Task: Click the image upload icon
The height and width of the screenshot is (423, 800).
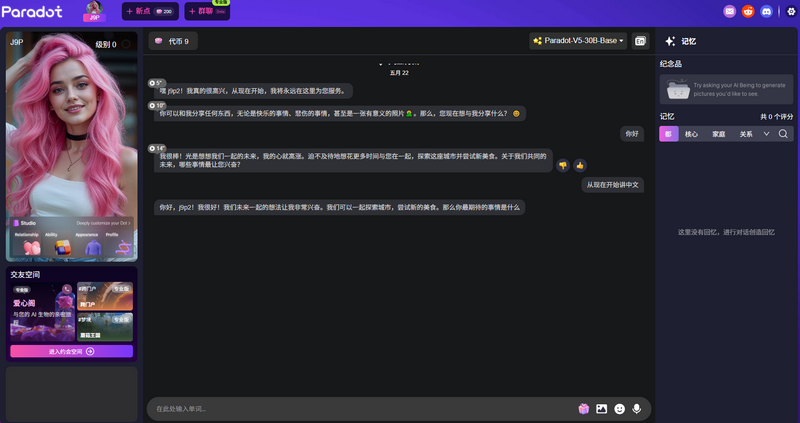Action: (x=602, y=409)
